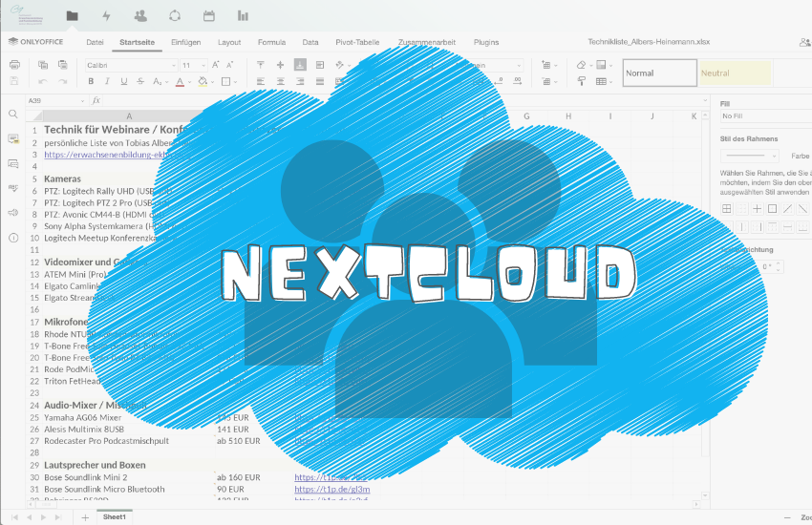This screenshot has height=525, width=812.
Task: Click the add sheet plus icon
Action: pyautogui.click(x=85, y=517)
